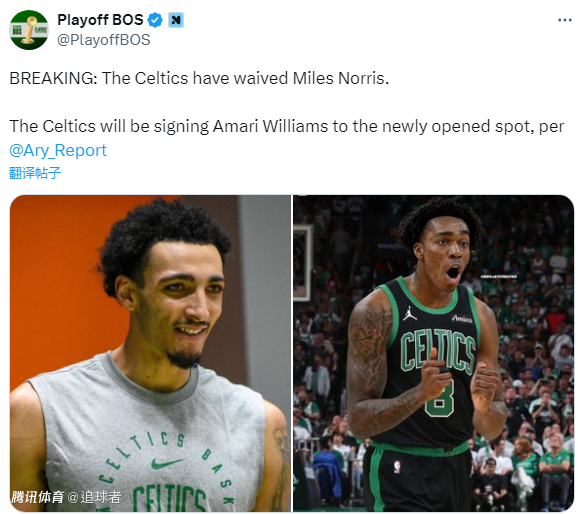
Task: Click the sentence about signing Amari Williams
Action: tap(286, 126)
